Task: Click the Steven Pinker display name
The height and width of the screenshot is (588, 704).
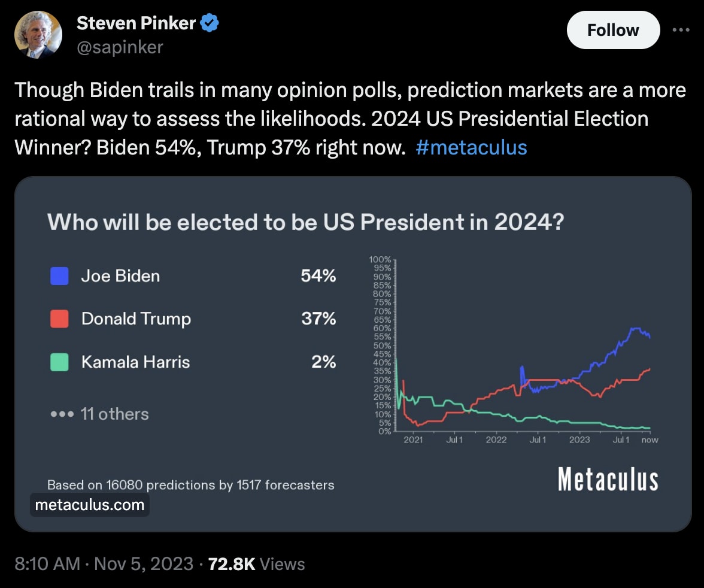Action: point(136,24)
